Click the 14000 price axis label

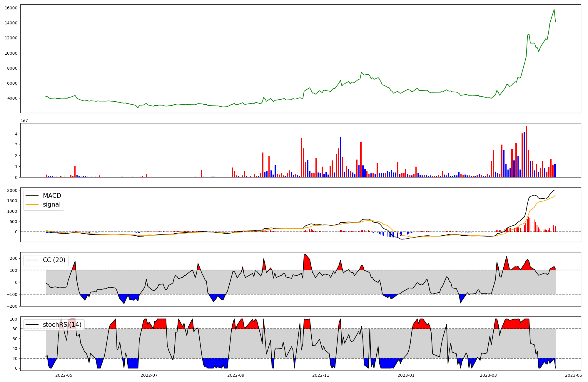(x=11, y=23)
